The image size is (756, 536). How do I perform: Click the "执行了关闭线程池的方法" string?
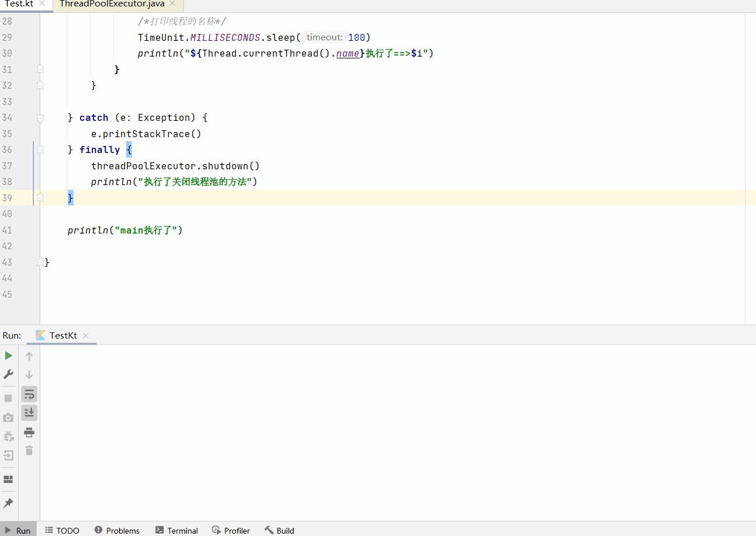[x=195, y=182]
